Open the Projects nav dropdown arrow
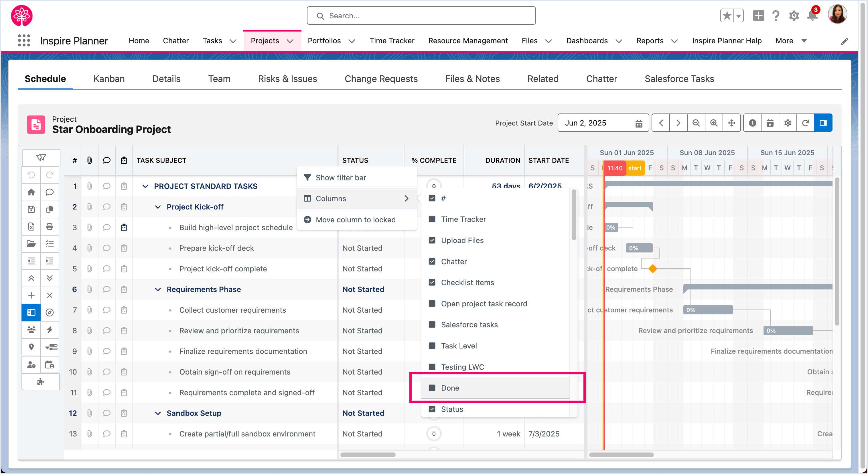Viewport: 868px width, 474px height. coord(290,41)
